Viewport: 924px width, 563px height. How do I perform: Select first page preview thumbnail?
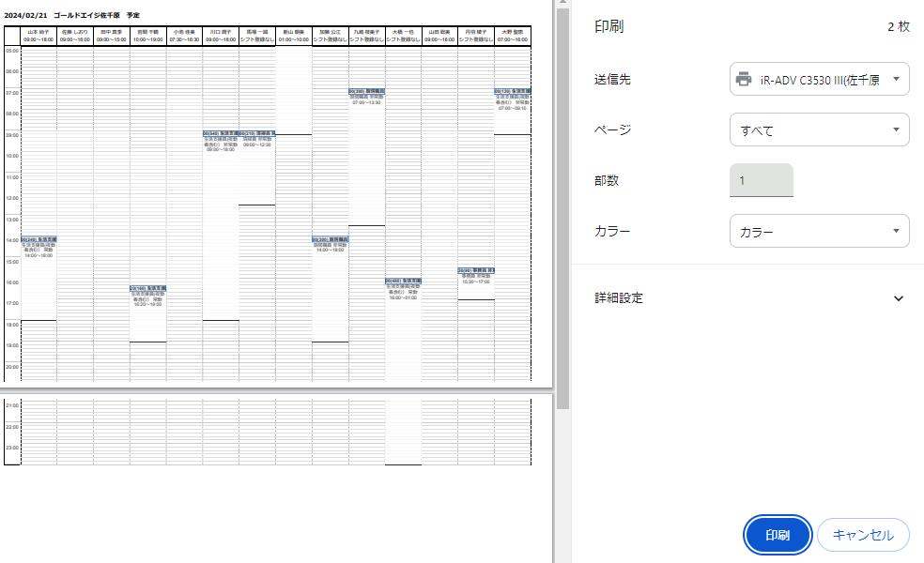point(272,197)
